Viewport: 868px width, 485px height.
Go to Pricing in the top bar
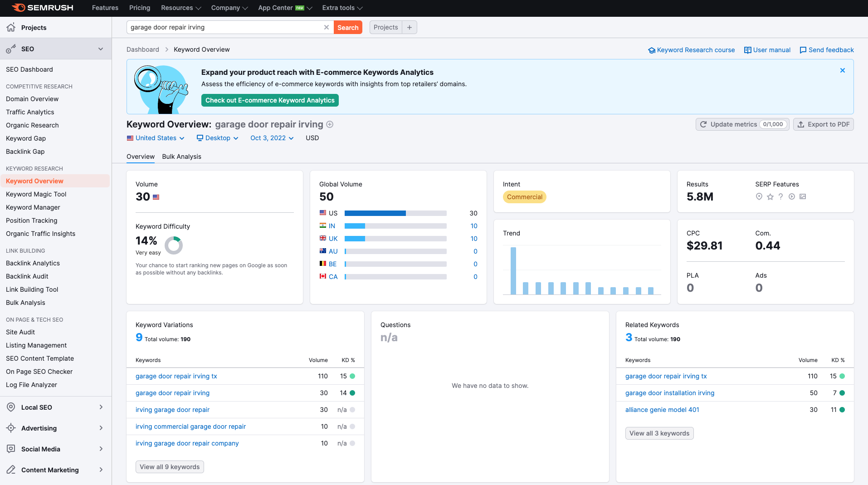tap(140, 8)
